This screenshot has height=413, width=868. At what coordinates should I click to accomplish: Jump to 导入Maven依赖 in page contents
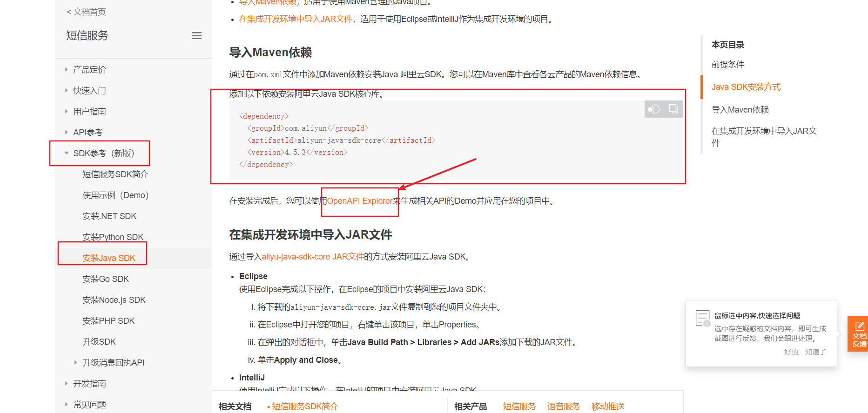coord(740,110)
